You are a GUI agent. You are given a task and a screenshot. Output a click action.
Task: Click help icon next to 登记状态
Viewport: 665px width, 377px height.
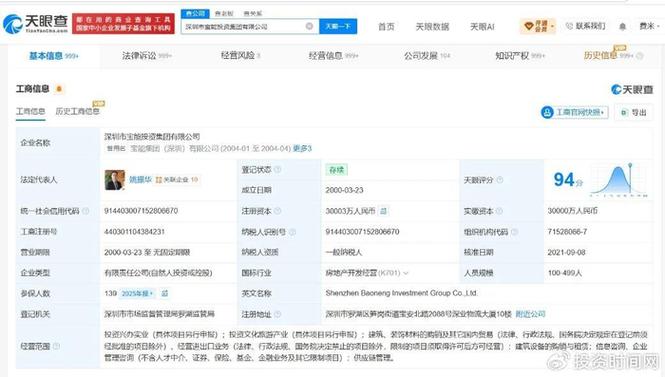coord(277,170)
